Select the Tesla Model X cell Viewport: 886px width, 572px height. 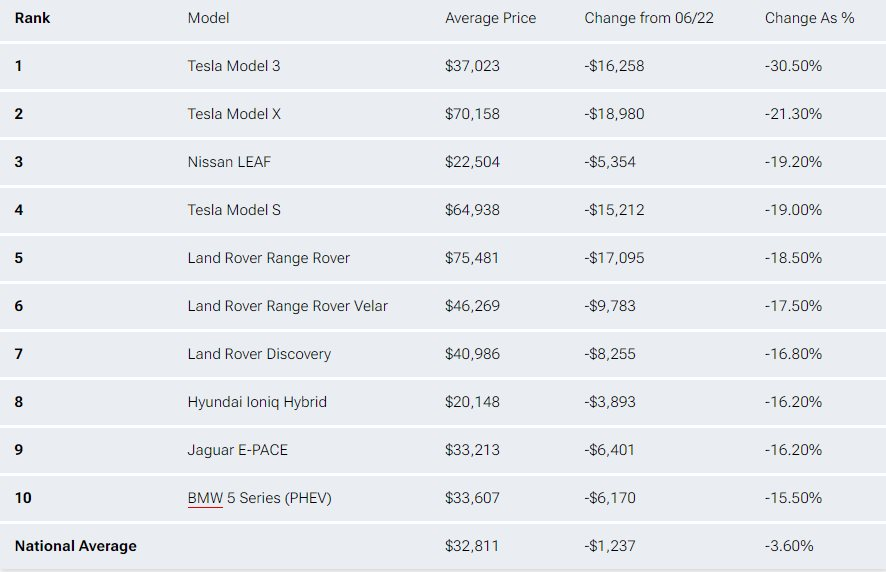click(x=234, y=114)
